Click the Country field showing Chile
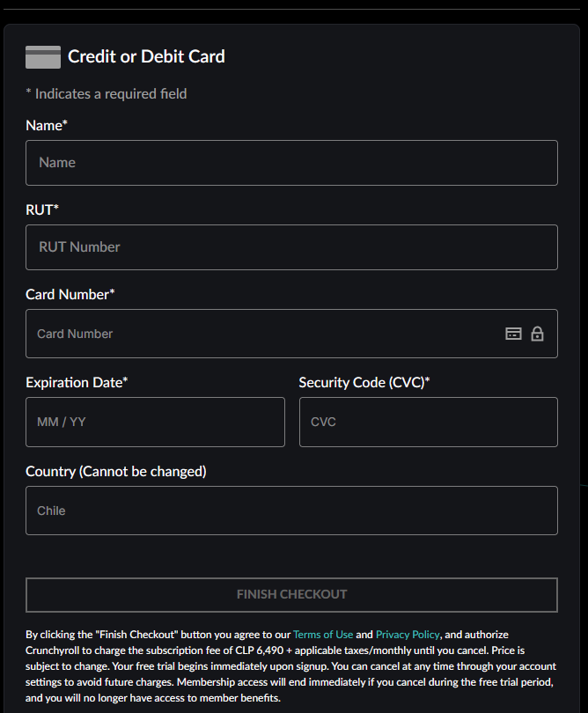588x713 pixels. [291, 511]
